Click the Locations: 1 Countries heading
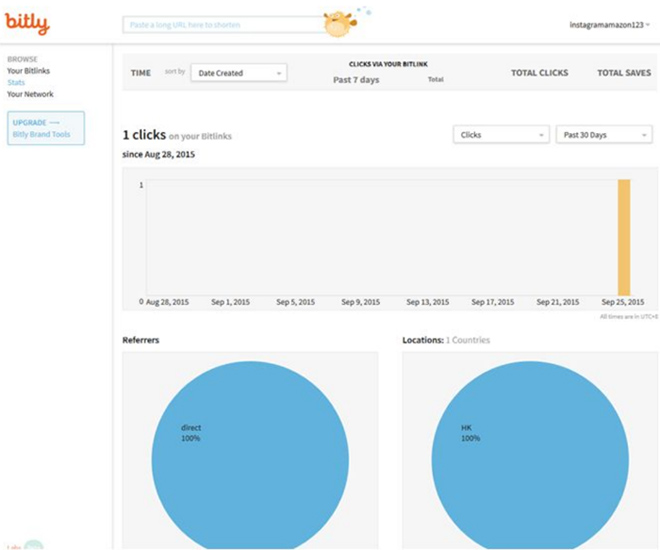This screenshot has width=660, height=550. [x=446, y=340]
